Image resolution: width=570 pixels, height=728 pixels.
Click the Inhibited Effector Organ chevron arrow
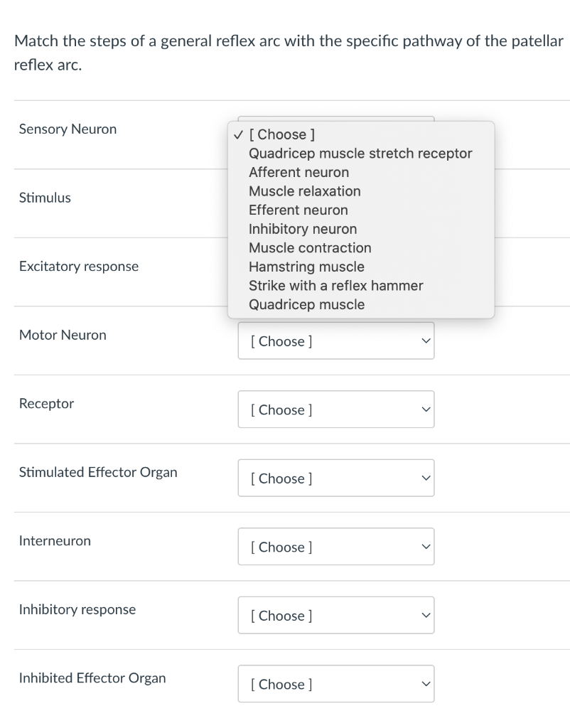pyautogui.click(x=425, y=684)
